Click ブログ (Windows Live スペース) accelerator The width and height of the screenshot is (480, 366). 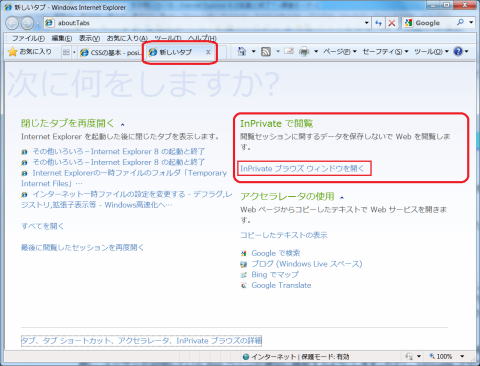[x=307, y=264]
